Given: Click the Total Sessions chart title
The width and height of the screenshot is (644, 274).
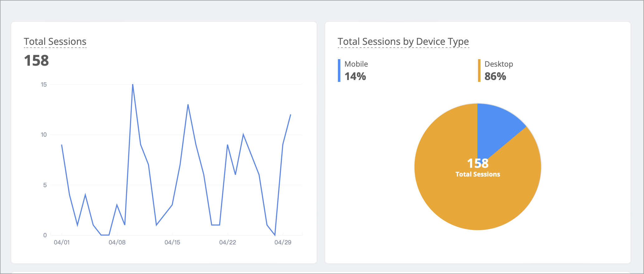Looking at the screenshot, I should coord(55,42).
